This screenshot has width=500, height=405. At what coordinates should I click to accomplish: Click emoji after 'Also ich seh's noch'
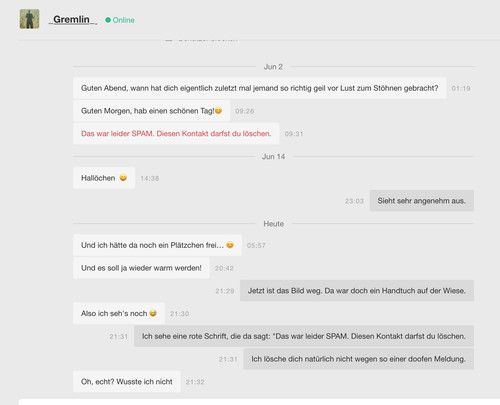153,313
